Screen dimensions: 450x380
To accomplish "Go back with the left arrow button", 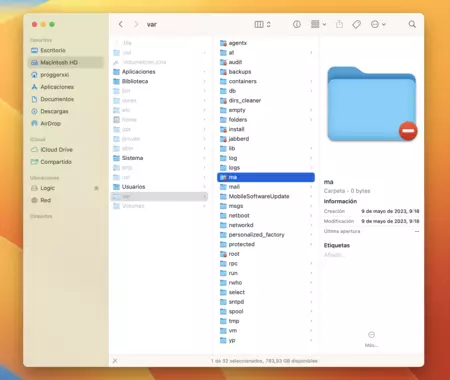I will pos(121,24).
